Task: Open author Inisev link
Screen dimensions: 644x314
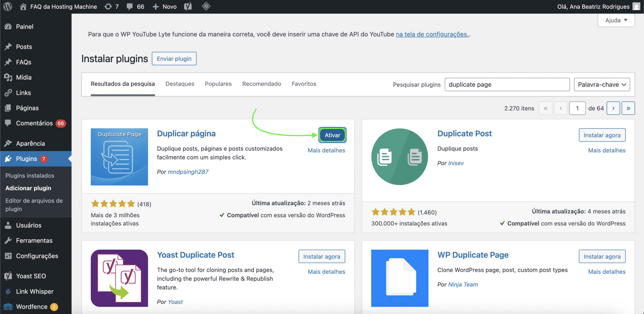Action: (x=456, y=163)
